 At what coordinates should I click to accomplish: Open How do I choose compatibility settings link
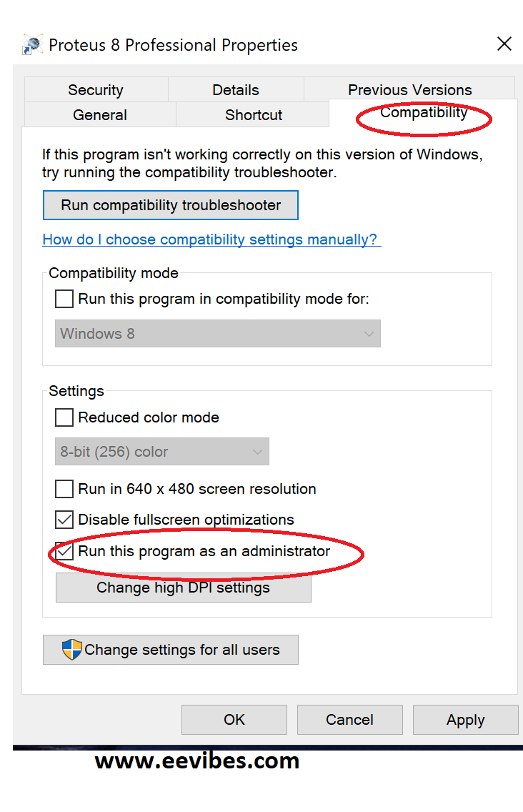tap(211, 239)
